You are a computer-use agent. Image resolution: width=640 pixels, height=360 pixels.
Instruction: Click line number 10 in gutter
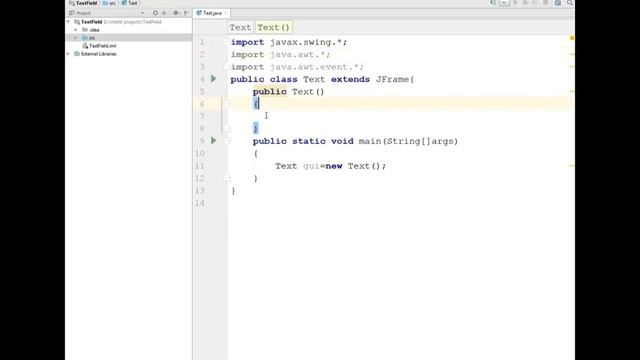click(x=200, y=153)
